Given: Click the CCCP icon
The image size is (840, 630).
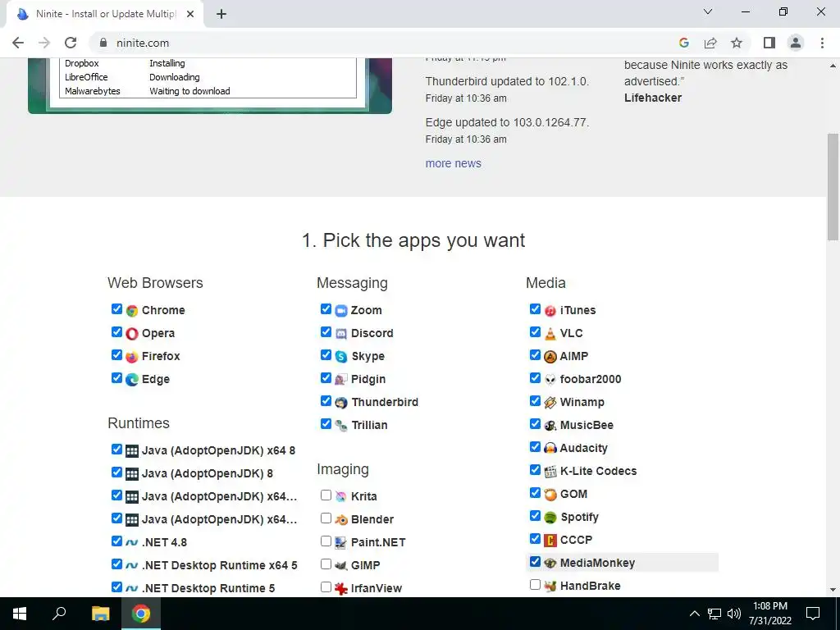Looking at the screenshot, I should click(550, 541).
